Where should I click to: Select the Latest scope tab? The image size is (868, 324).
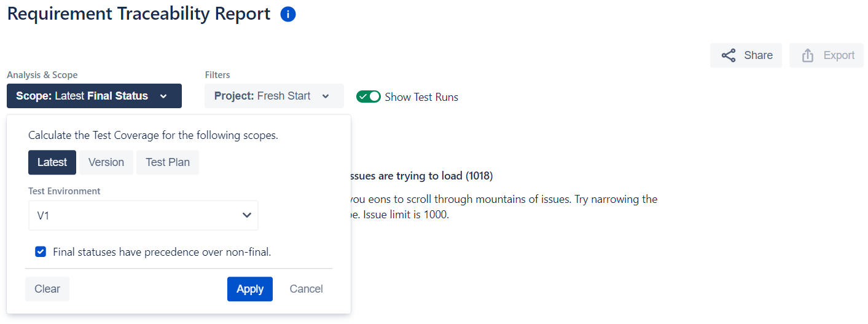pos(52,162)
